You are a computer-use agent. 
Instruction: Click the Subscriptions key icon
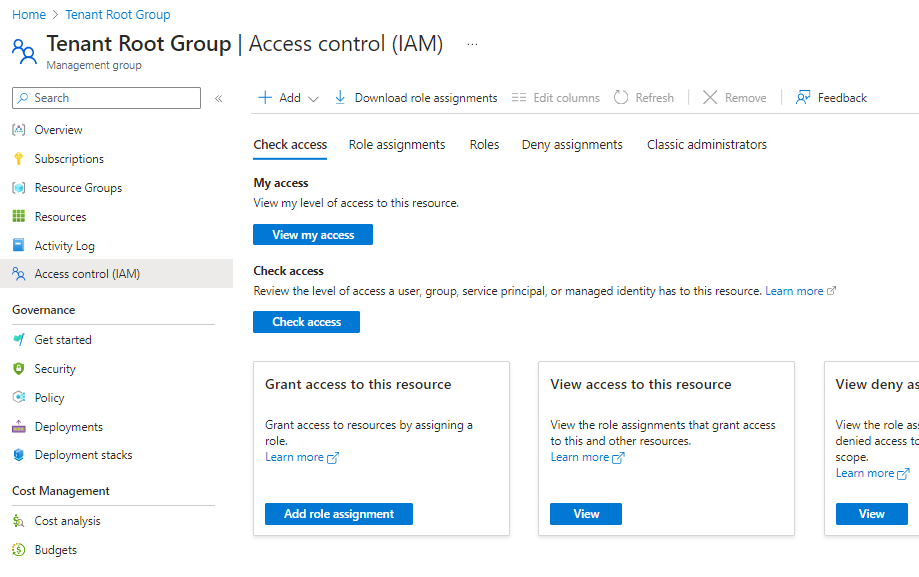pos(19,159)
